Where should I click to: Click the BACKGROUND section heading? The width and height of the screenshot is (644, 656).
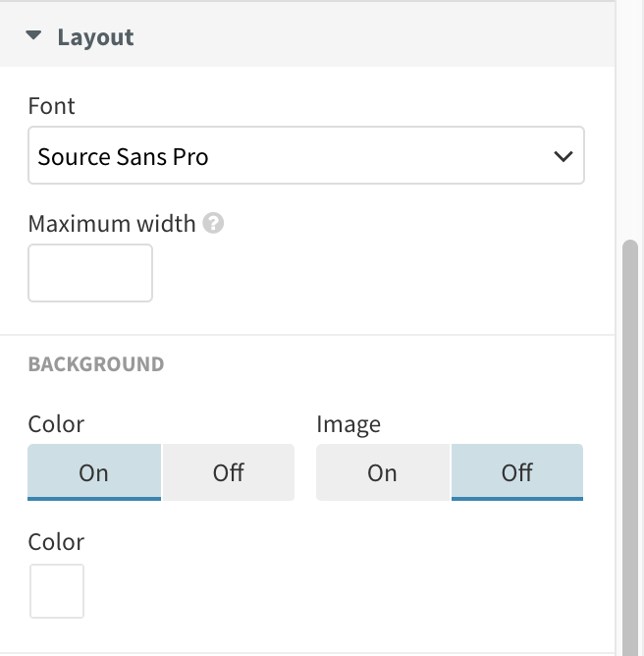coord(96,364)
